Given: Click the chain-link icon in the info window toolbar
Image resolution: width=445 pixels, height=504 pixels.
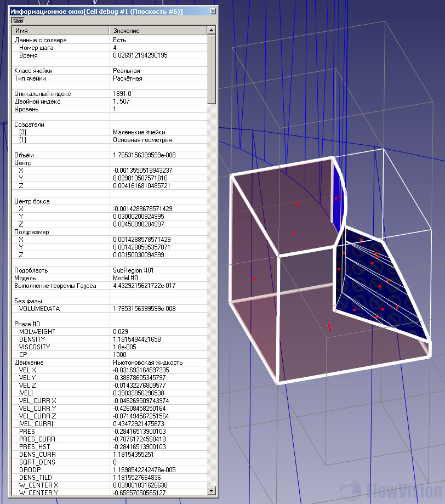Looking at the screenshot, I should point(18,20).
